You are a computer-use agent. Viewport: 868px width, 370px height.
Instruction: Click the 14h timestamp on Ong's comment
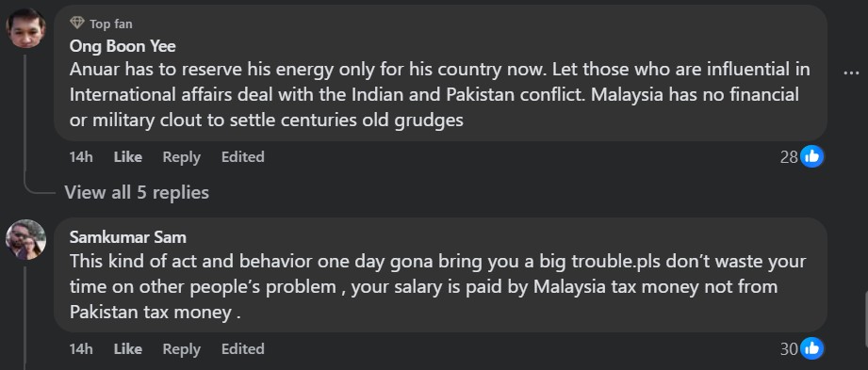(81, 157)
